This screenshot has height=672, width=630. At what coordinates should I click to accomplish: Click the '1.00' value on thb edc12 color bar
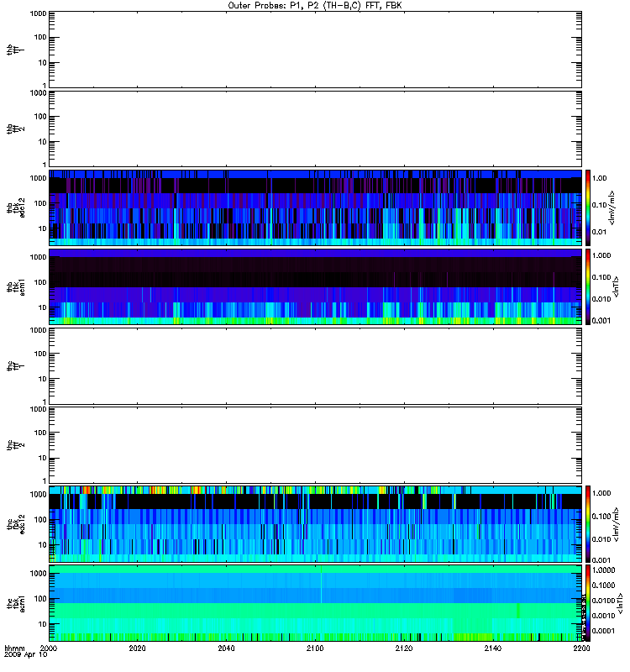(600, 178)
